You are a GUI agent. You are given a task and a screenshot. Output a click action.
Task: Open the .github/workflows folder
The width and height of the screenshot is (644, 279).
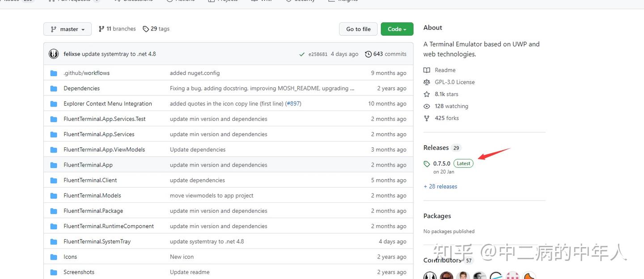coord(86,73)
